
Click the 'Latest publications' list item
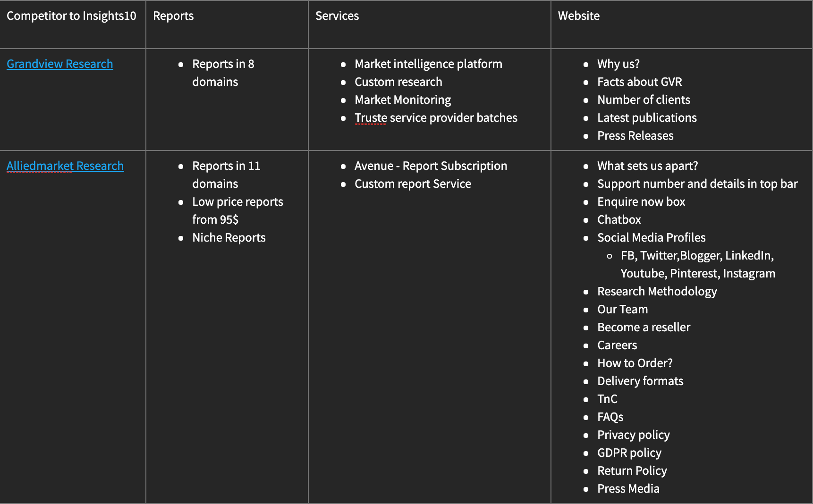647,118
